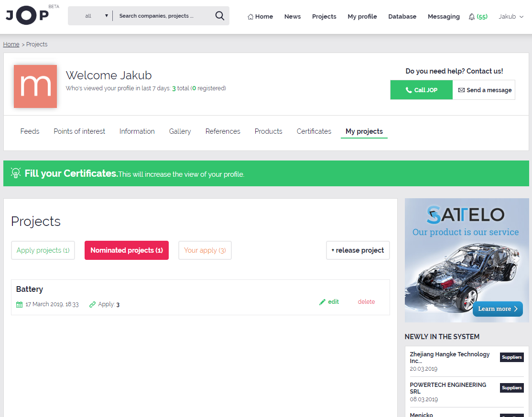The height and width of the screenshot is (417, 532).
Task: Open the News page in the navbar
Action: tap(293, 17)
